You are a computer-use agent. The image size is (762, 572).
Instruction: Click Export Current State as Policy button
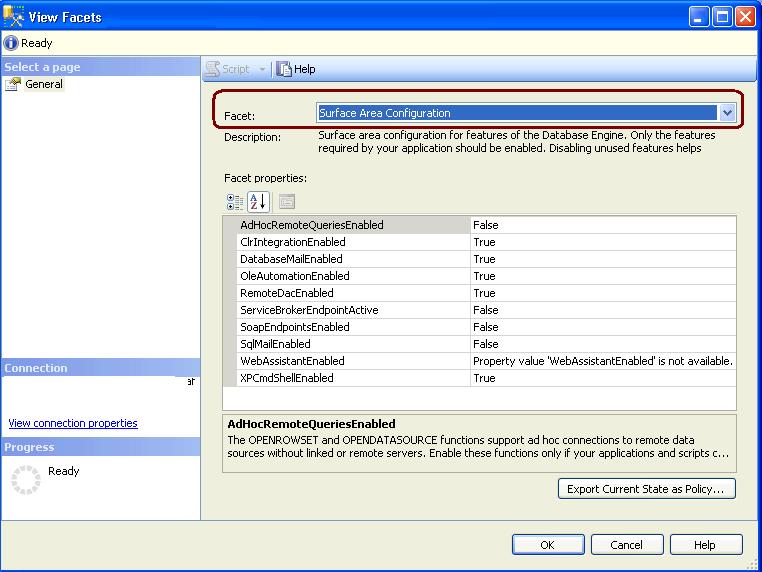(647, 489)
